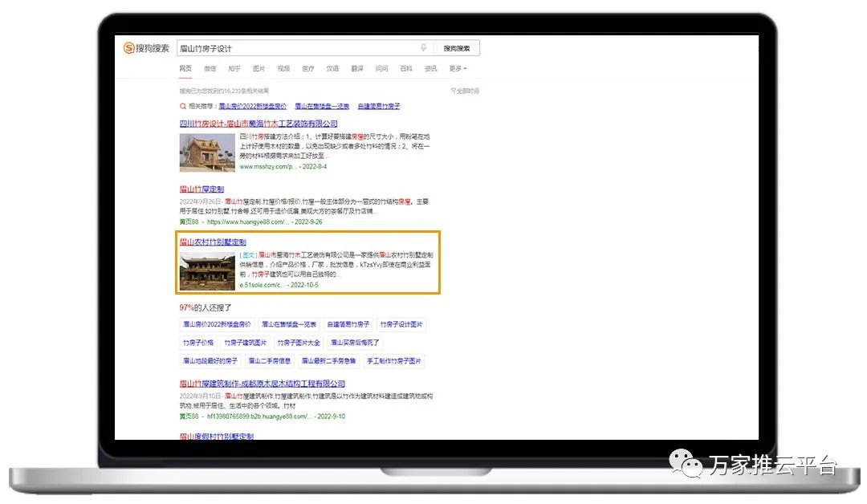
Task: Switch to the 图片 search tab
Action: point(258,69)
